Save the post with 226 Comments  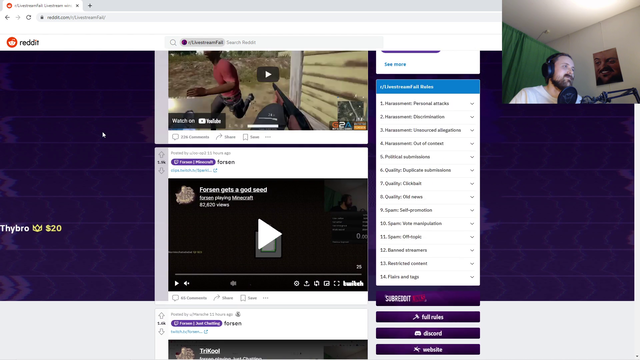(x=251, y=137)
